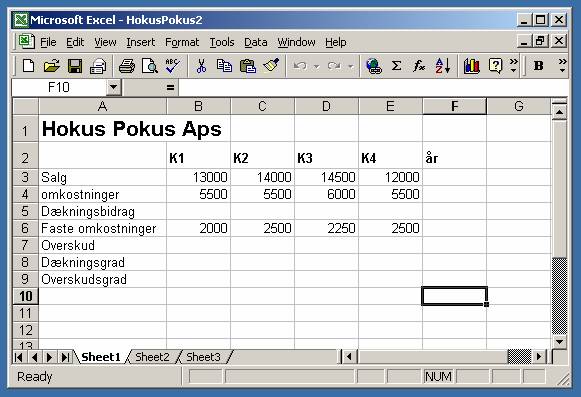Open the Format menu

182,42
